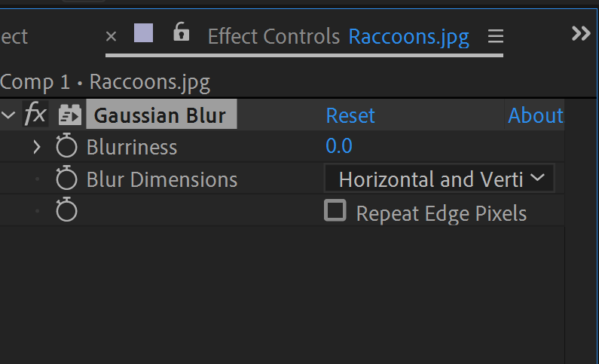Close the Effect Controls panel tab

click(111, 37)
